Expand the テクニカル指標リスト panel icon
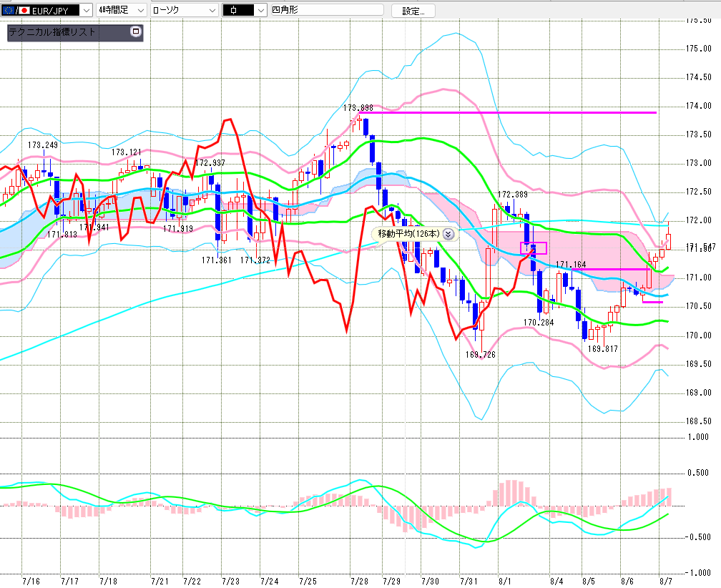The image size is (721, 588). [136, 31]
